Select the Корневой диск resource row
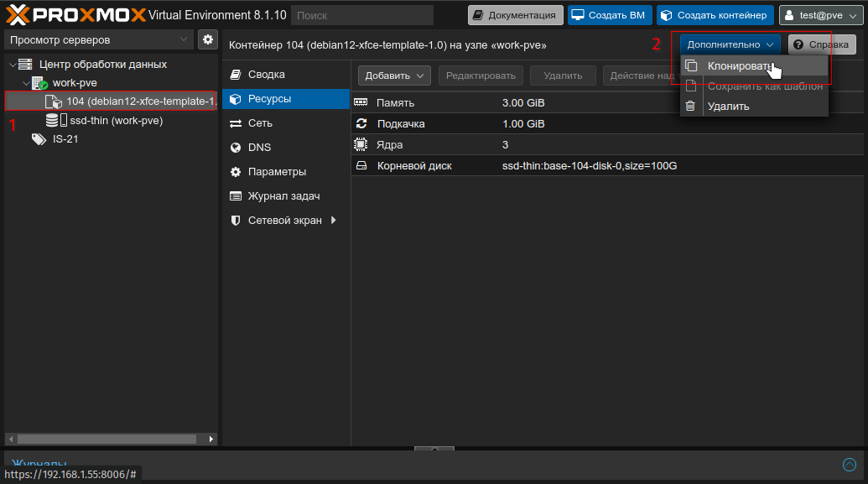868x484 pixels. pyautogui.click(x=607, y=165)
